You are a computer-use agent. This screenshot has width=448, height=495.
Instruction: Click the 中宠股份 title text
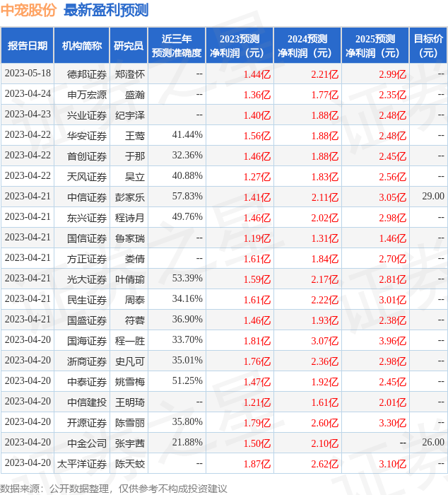click(x=28, y=10)
